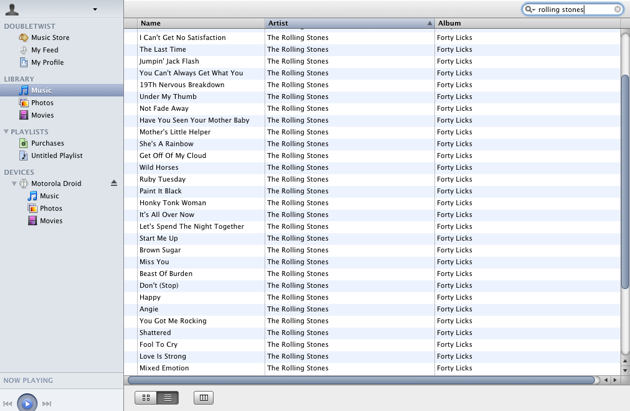Screen dimensions: 630x411
Task: Select song The Last Time
Action: click(x=163, y=49)
